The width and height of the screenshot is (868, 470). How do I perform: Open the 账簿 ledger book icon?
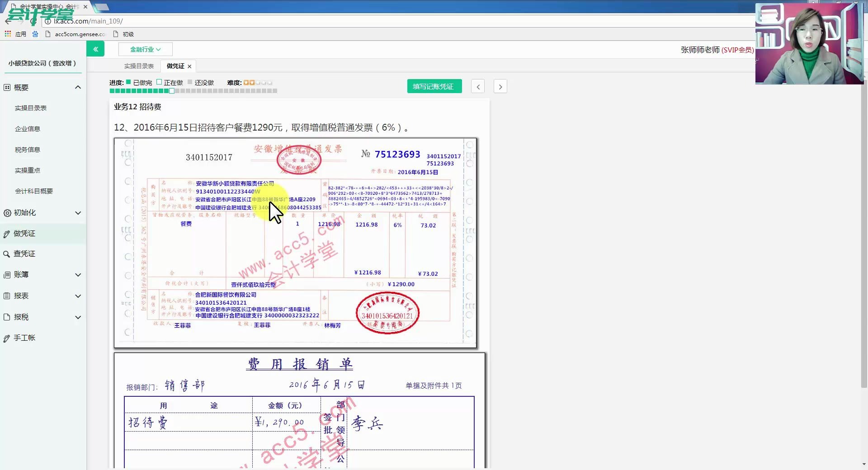click(x=6, y=275)
